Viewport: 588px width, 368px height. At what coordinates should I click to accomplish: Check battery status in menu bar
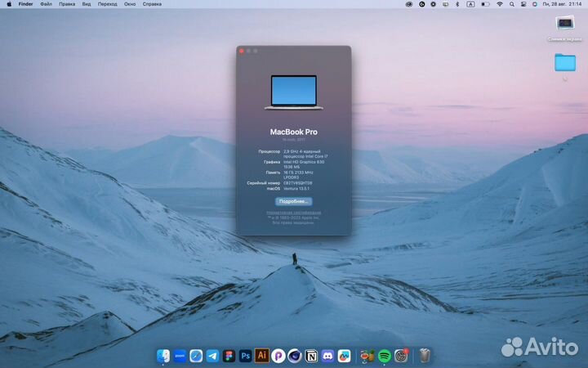click(485, 4)
